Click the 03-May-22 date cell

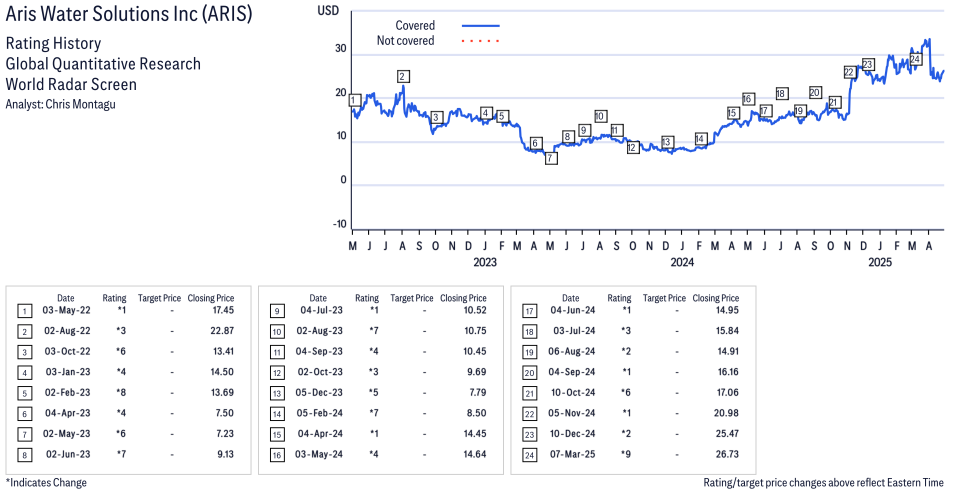(x=66, y=310)
